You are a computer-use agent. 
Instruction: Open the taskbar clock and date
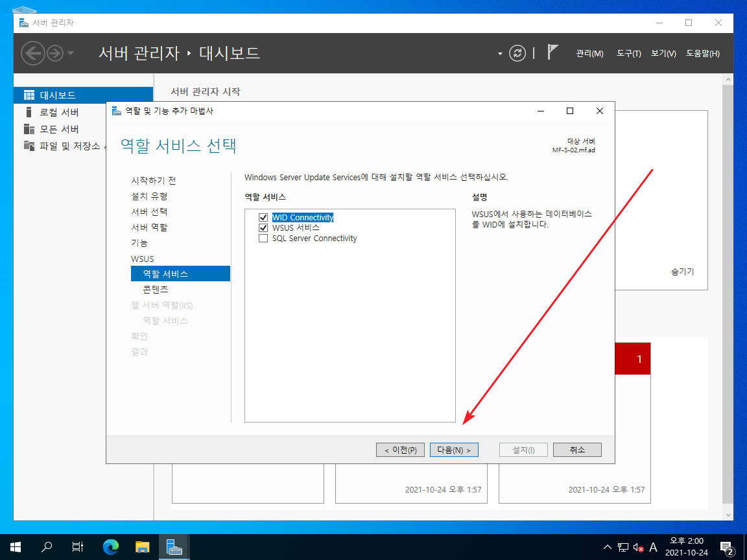pos(687,546)
